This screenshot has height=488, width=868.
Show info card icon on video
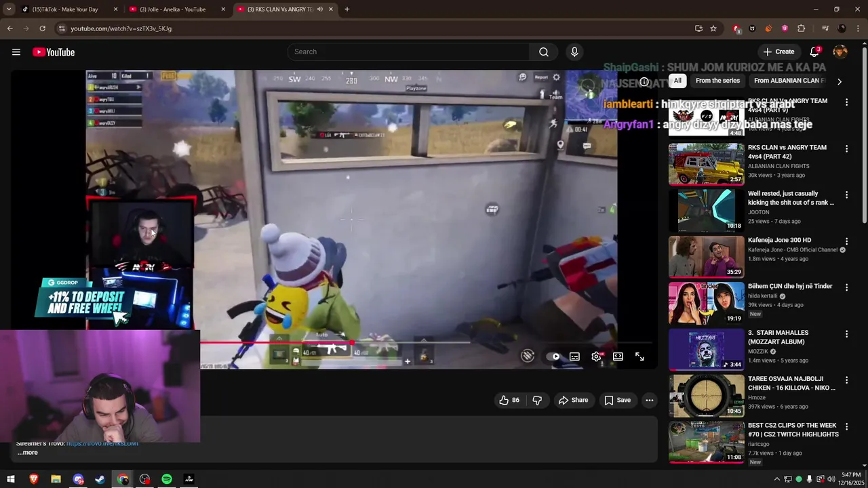[644, 82]
